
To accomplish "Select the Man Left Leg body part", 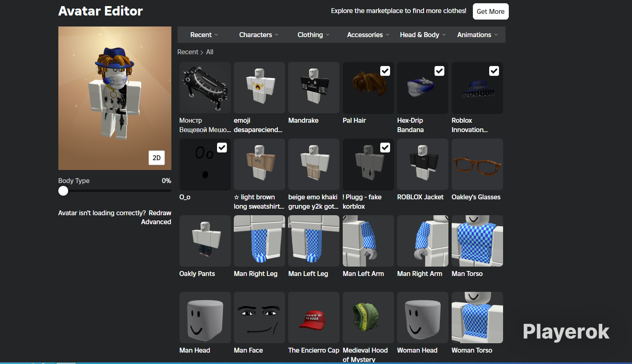I will pyautogui.click(x=314, y=241).
